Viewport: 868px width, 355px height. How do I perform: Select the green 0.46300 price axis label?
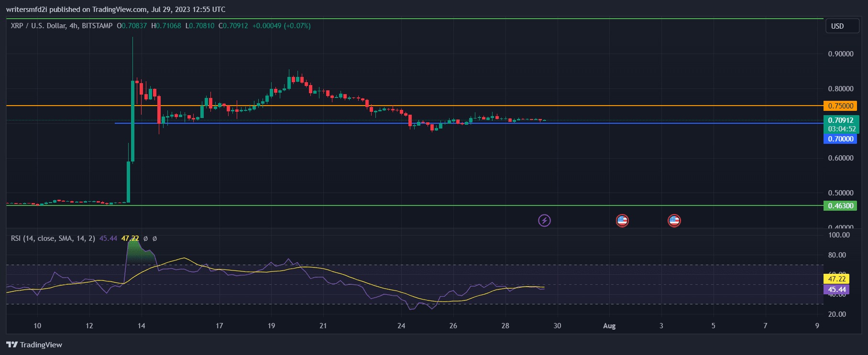[x=840, y=206]
